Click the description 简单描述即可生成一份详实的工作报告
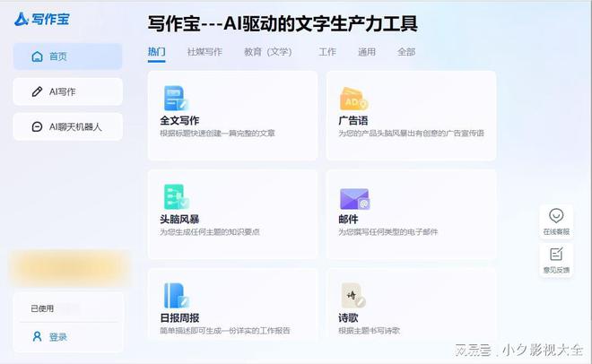The image size is (592, 364). pos(224,331)
